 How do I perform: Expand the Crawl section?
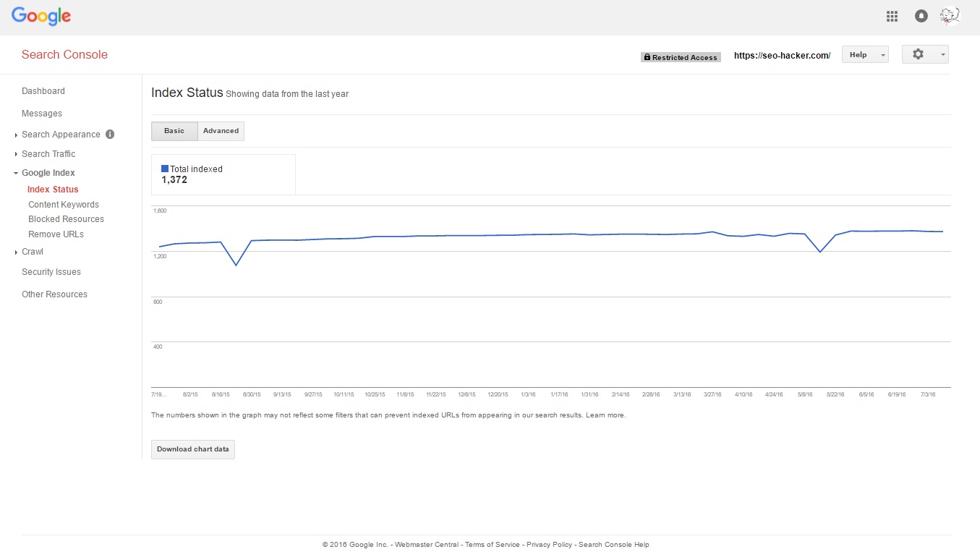click(x=32, y=252)
